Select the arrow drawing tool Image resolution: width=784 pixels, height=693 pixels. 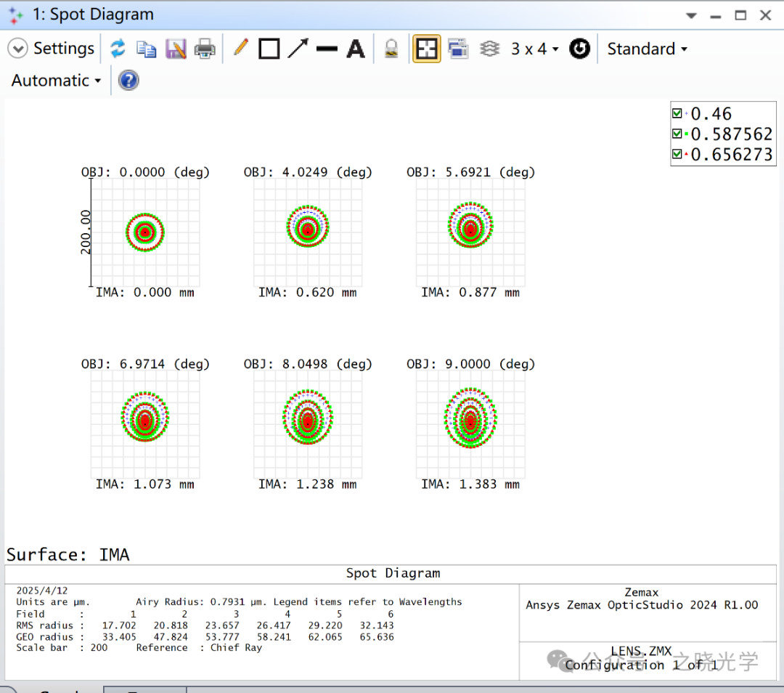click(298, 49)
